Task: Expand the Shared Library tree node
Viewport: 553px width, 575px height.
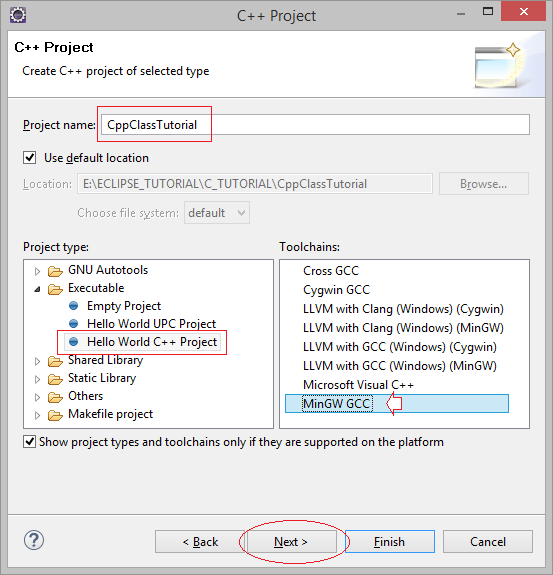Action: click(37, 361)
